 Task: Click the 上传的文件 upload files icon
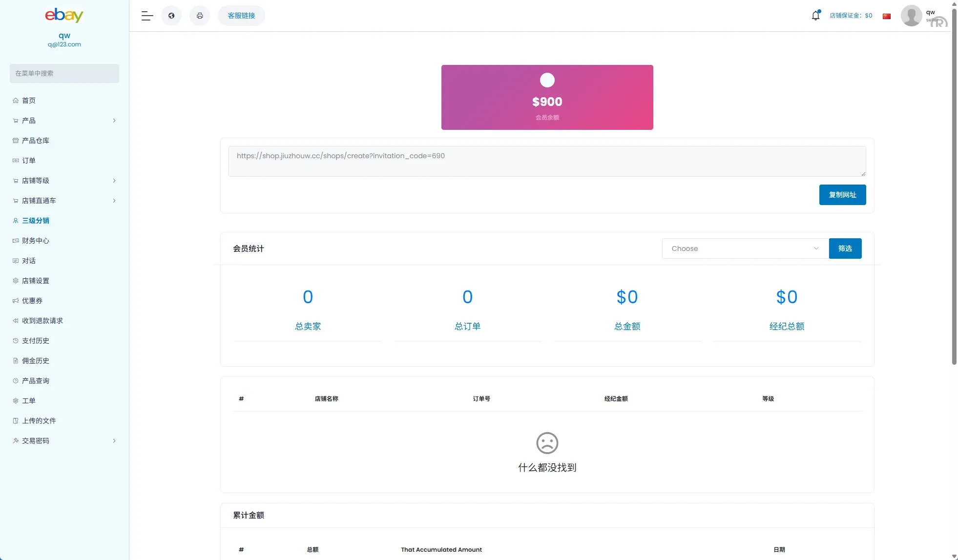16,420
